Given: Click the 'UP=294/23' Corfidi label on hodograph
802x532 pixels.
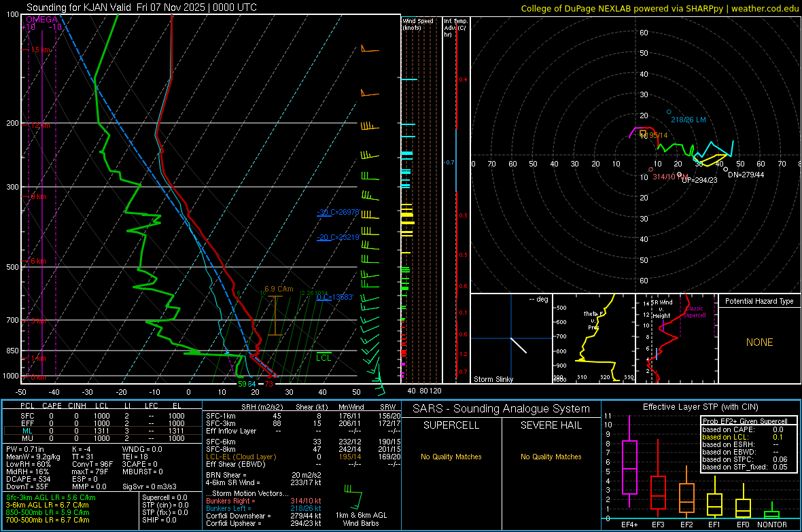Looking at the screenshot, I should 699,180.
